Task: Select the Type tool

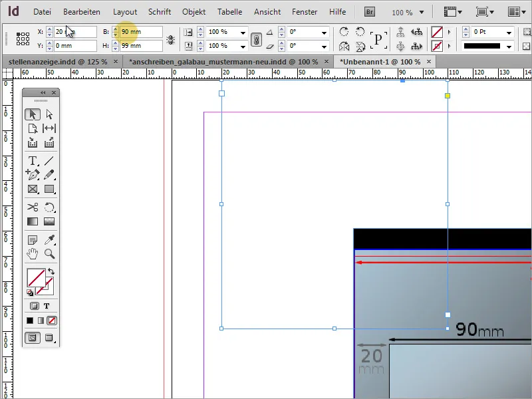Action: pos(33,160)
